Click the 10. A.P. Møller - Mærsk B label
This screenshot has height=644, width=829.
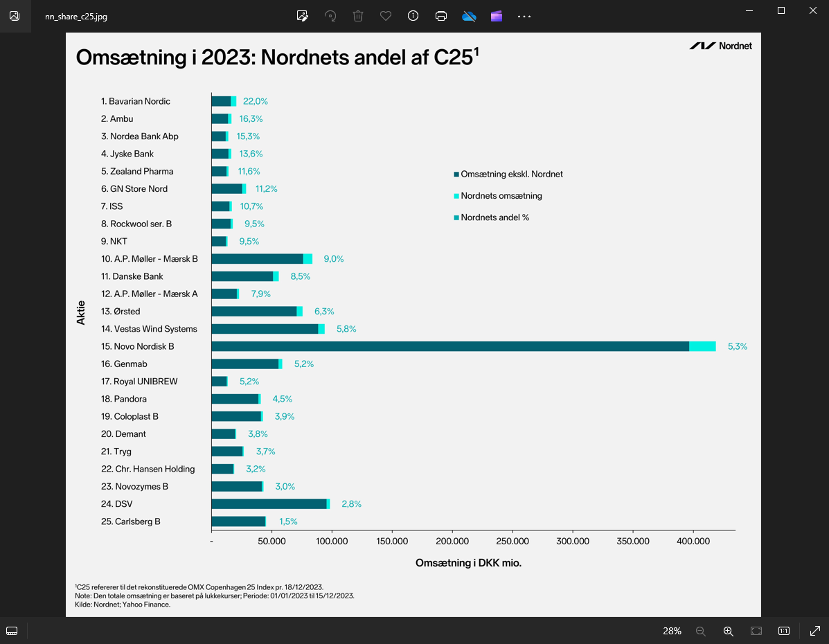pos(149,258)
